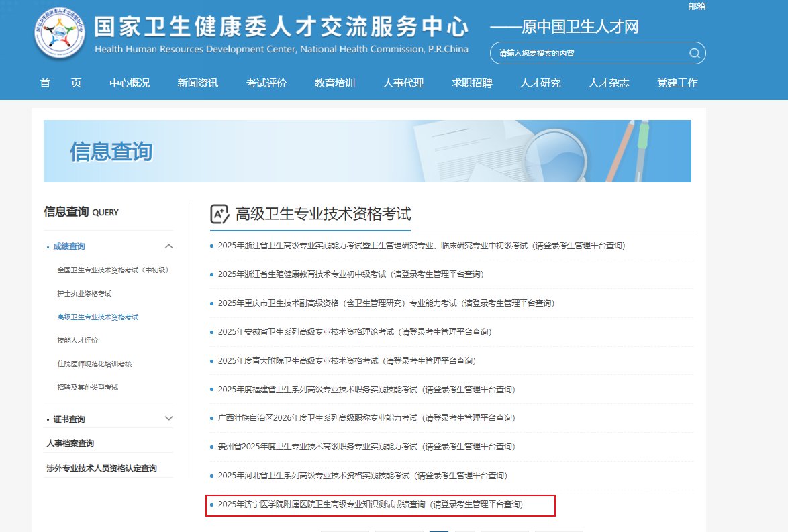Open 广西壮族自治区2026年度卫生系列高级职称 link
This screenshot has height=532, width=788.
pos(366,418)
